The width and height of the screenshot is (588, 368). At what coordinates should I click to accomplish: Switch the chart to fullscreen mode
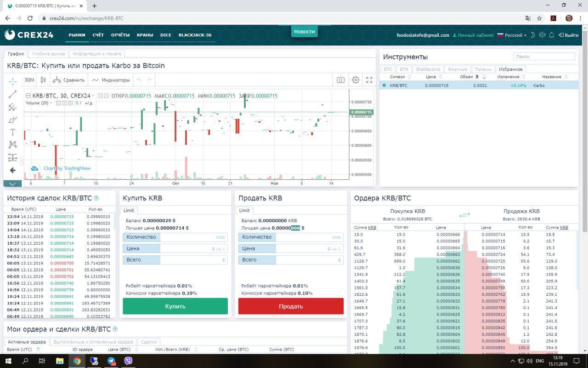coord(369,80)
